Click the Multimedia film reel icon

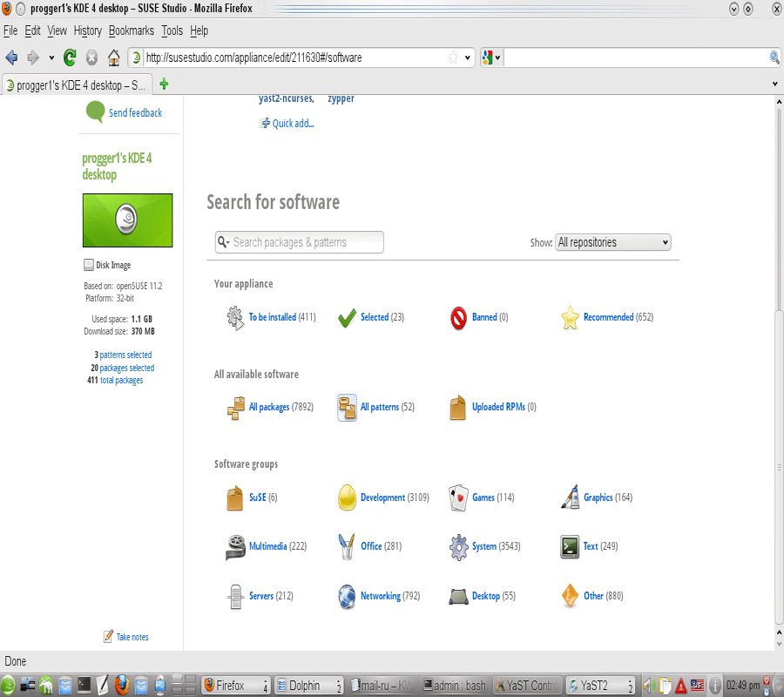pyautogui.click(x=235, y=547)
